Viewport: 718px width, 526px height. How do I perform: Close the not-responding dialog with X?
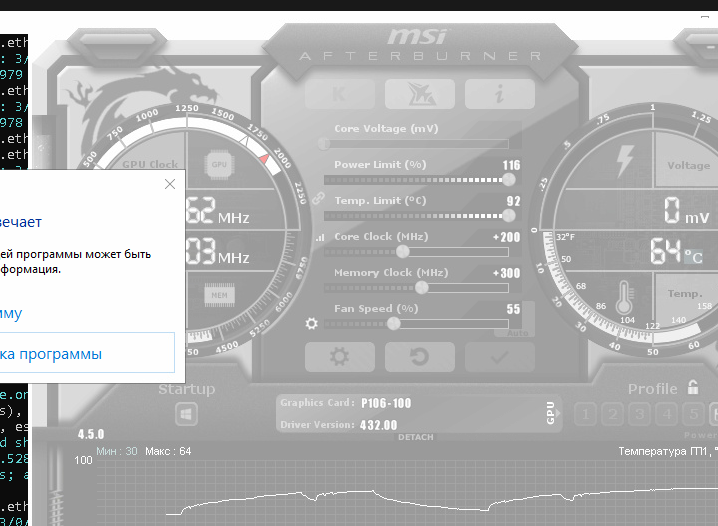pyautogui.click(x=170, y=184)
